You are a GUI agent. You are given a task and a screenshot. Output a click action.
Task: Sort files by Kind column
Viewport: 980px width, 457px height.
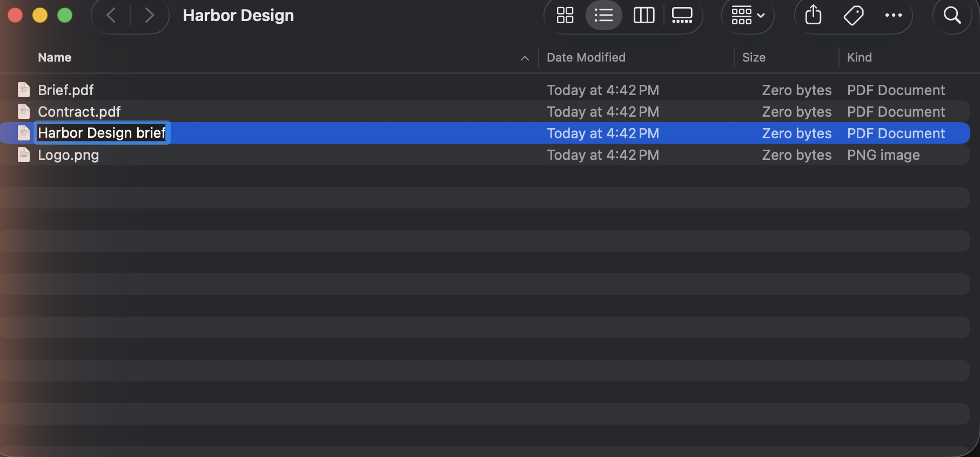click(859, 57)
